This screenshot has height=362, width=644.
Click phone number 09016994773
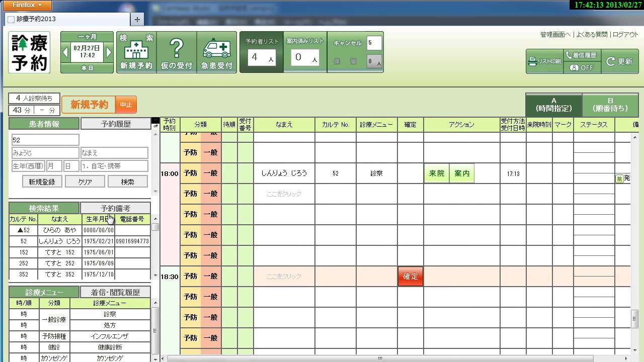(x=132, y=241)
